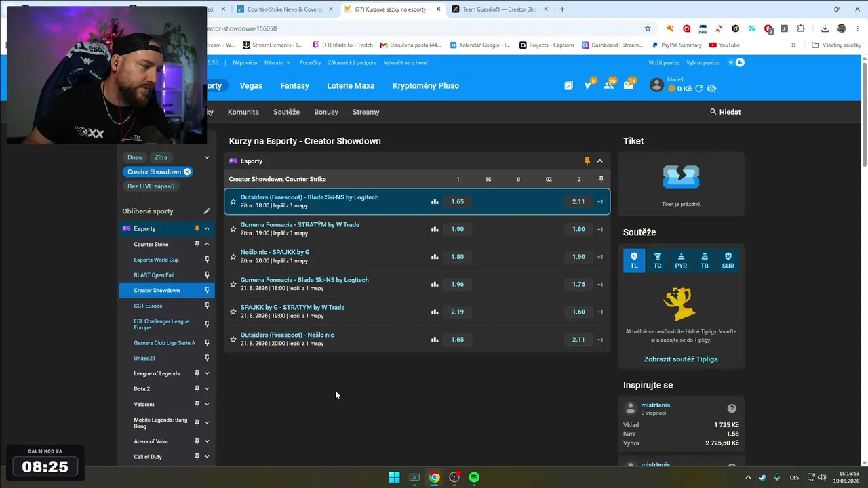868x488 pixels.
Task: Collapse the Esporty sidebar group
Action: coord(207,229)
